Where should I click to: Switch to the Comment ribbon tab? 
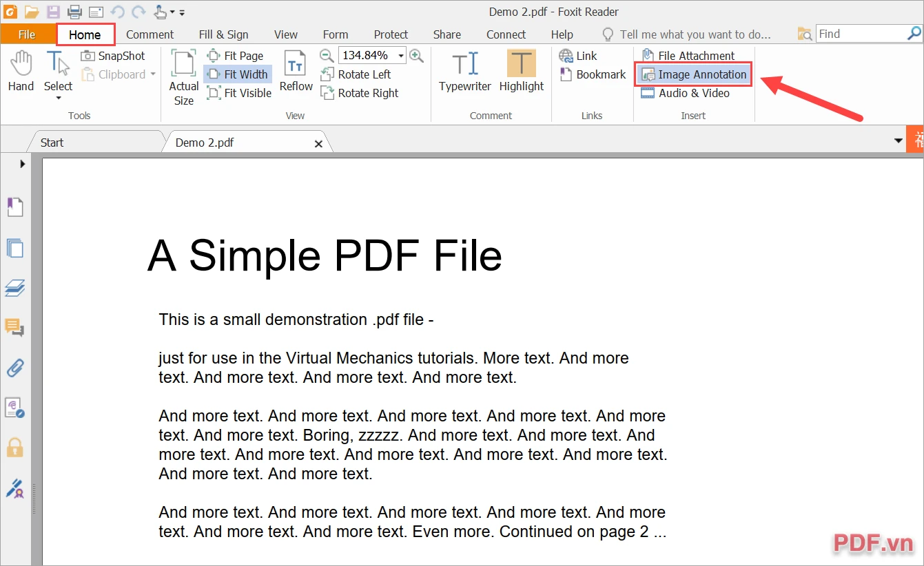(150, 34)
